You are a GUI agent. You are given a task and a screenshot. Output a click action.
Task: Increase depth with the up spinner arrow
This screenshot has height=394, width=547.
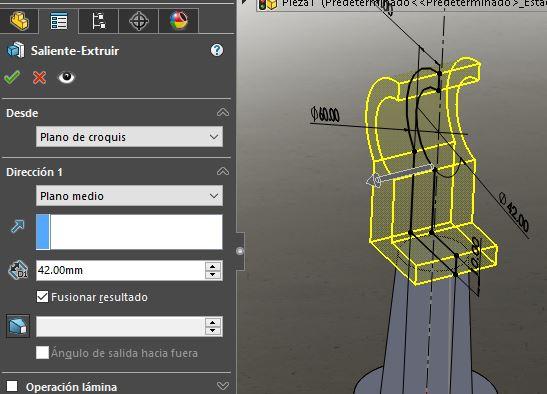pyautogui.click(x=213, y=266)
